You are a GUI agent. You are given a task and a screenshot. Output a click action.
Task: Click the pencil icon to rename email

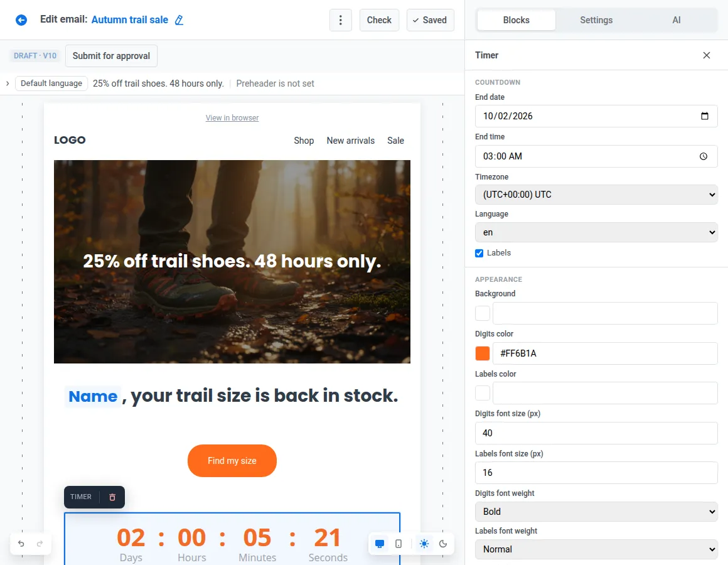[x=179, y=20]
